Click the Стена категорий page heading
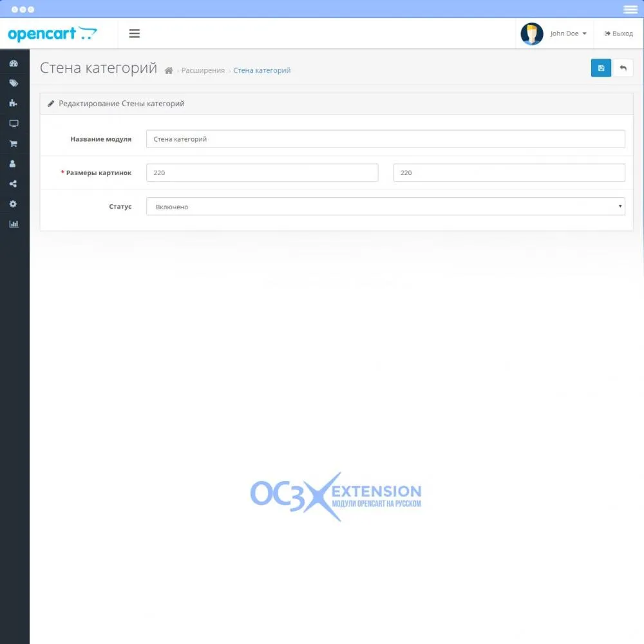The width and height of the screenshot is (644, 644). [x=98, y=68]
